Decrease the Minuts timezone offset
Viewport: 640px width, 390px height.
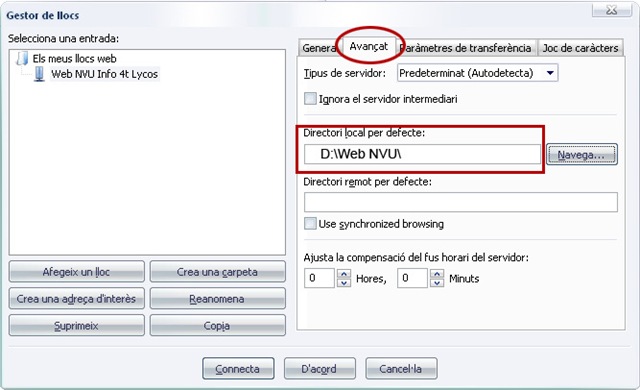pos(437,283)
